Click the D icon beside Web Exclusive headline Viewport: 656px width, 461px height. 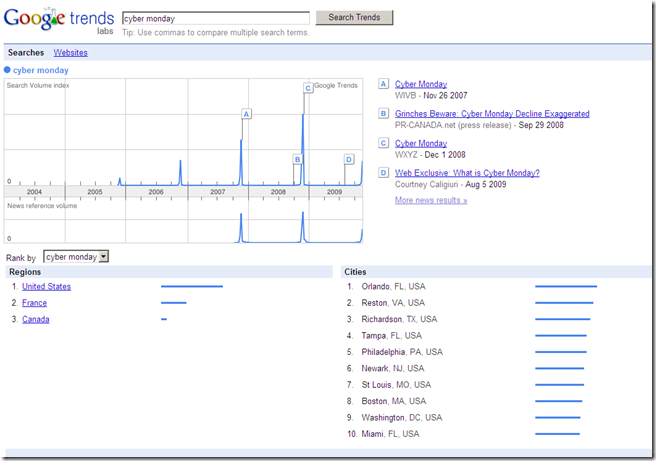coord(383,172)
